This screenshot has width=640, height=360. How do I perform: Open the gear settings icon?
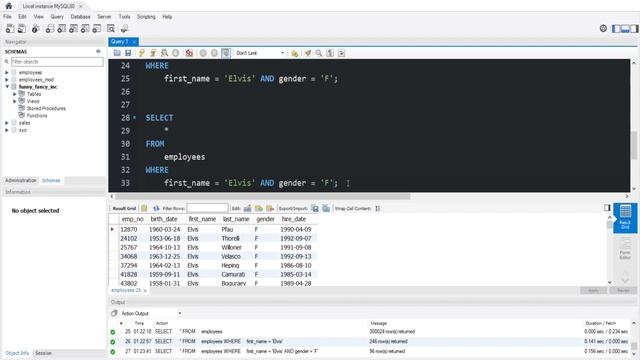(x=603, y=28)
